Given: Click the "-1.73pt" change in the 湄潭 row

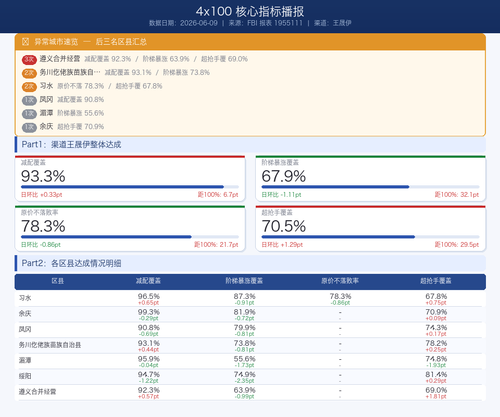Looking at the screenshot, I should 244,365.
